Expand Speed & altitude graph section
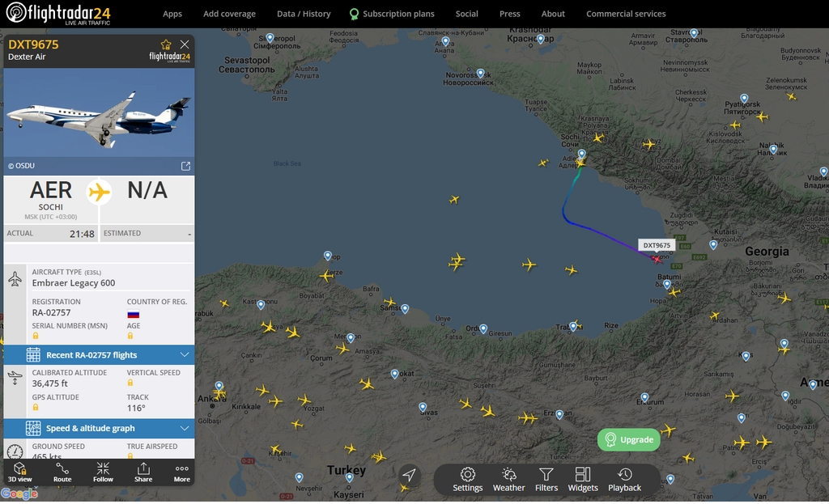 pyautogui.click(x=99, y=428)
